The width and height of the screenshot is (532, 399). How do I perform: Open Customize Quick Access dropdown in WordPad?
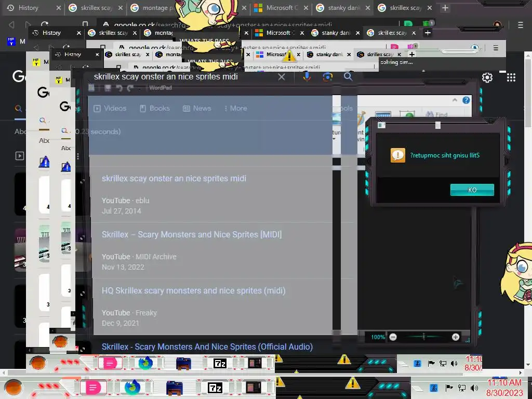pyautogui.click(x=139, y=88)
